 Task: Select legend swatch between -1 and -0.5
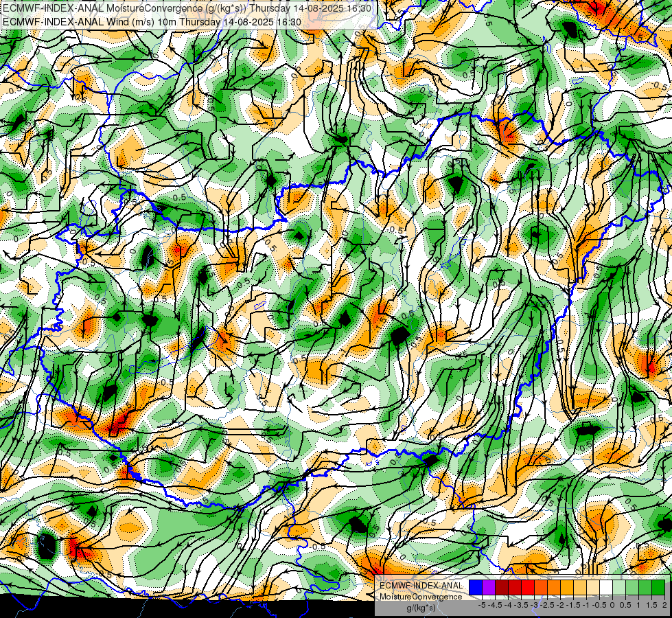(x=593, y=588)
